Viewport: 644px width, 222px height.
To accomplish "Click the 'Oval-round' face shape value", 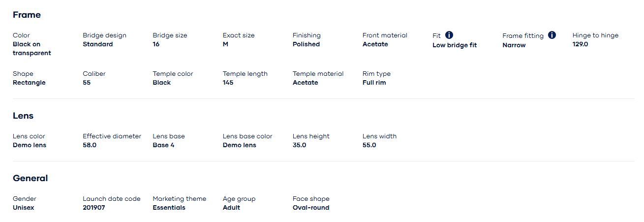I will pyautogui.click(x=311, y=208).
